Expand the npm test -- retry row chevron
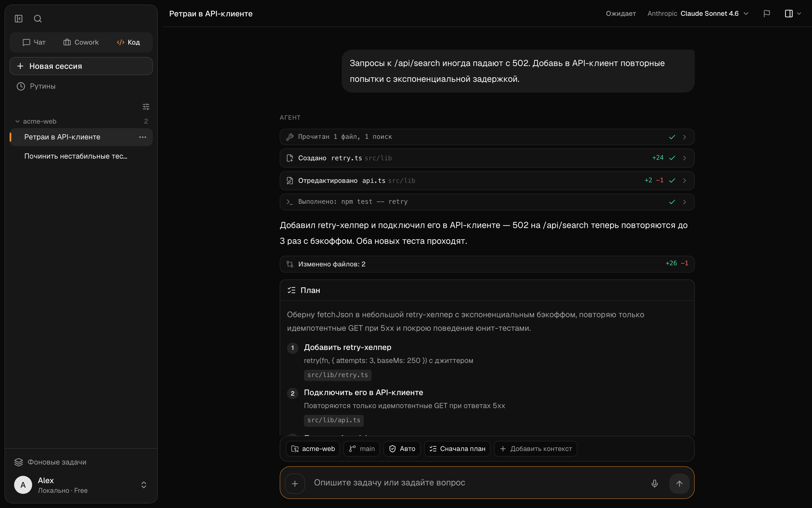Viewport: 812px width, 508px height. pyautogui.click(x=685, y=202)
